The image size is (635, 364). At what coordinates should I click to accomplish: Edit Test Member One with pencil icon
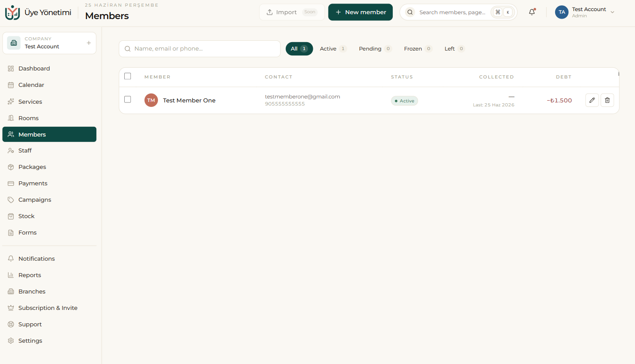pos(592,100)
